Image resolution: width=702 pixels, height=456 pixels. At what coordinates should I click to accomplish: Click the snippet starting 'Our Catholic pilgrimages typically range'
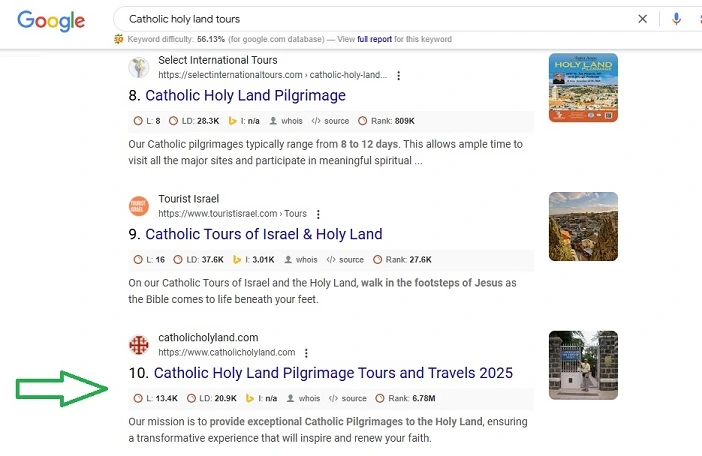(x=325, y=152)
